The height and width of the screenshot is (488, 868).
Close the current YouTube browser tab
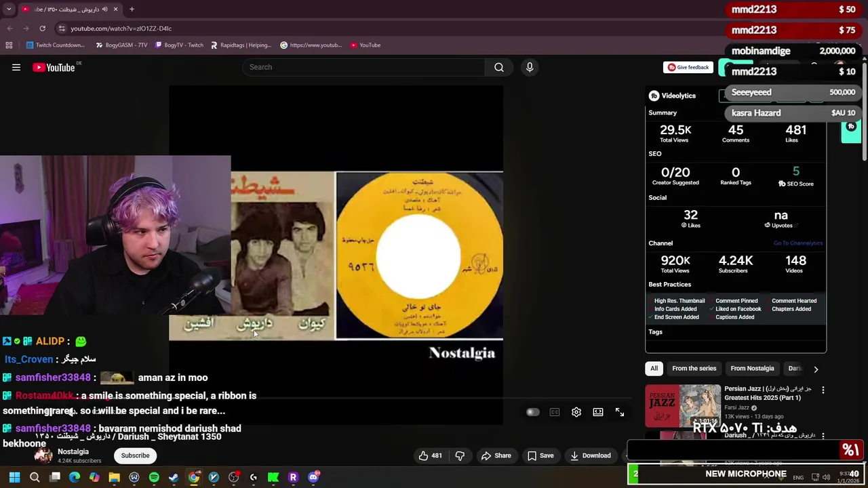click(115, 9)
